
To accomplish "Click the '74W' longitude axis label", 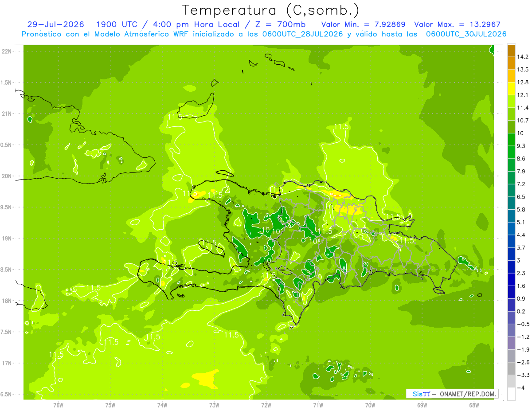I will [x=162, y=405].
